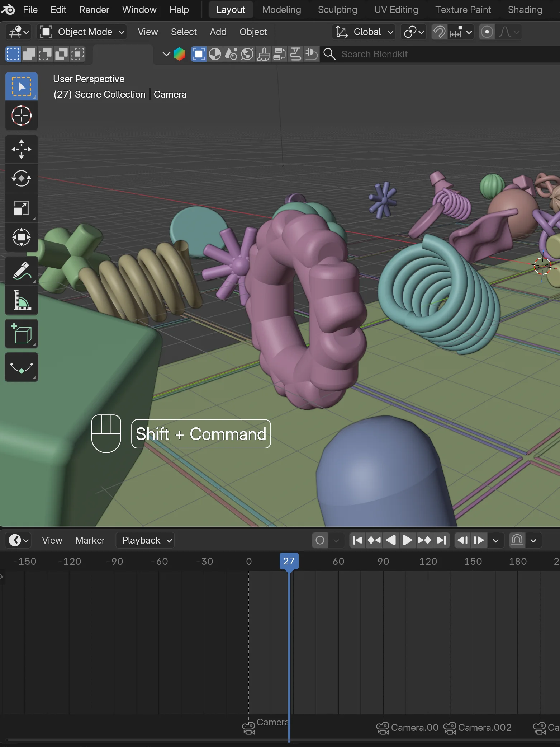Select the Transform tool
The image size is (560, 747).
pyautogui.click(x=22, y=237)
